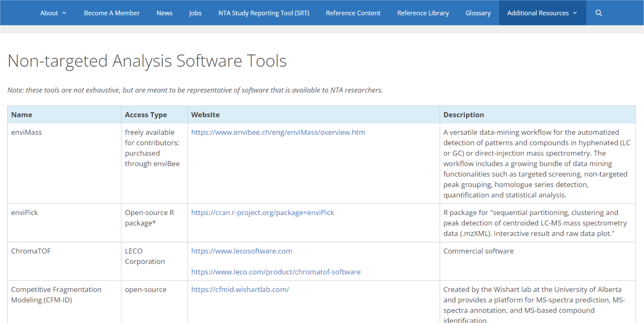Select the 'Commercial software' description cell
This screenshot has height=323, width=644.
537,261
